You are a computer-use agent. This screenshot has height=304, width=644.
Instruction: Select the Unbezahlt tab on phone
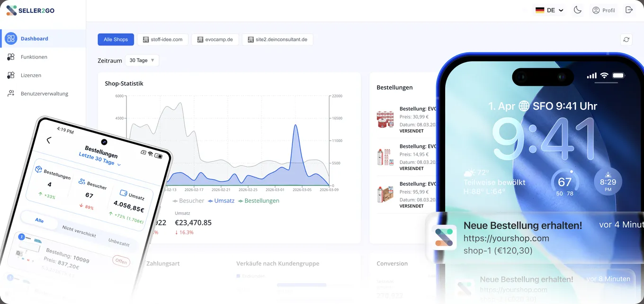[x=119, y=242]
